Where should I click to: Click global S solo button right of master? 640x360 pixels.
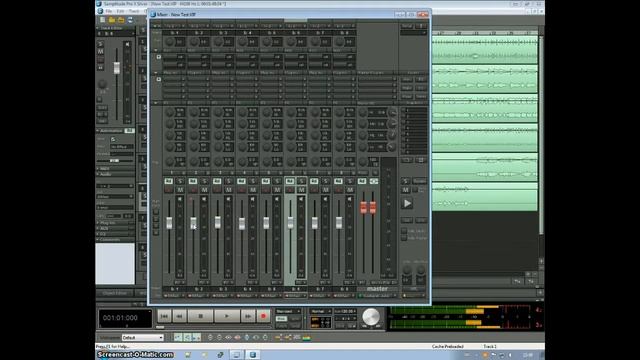click(405, 181)
